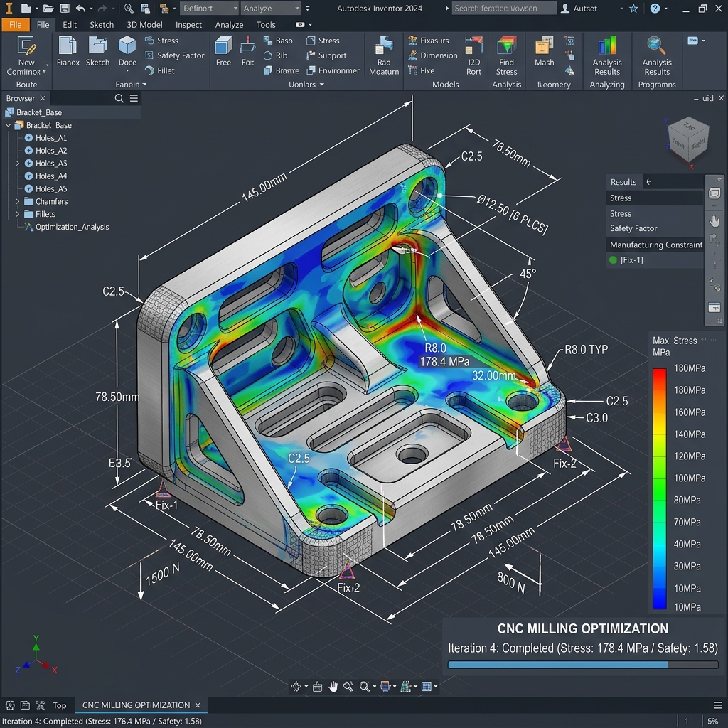Image resolution: width=728 pixels, height=728 pixels.
Task: Switch to the Inspect tab
Action: (188, 25)
